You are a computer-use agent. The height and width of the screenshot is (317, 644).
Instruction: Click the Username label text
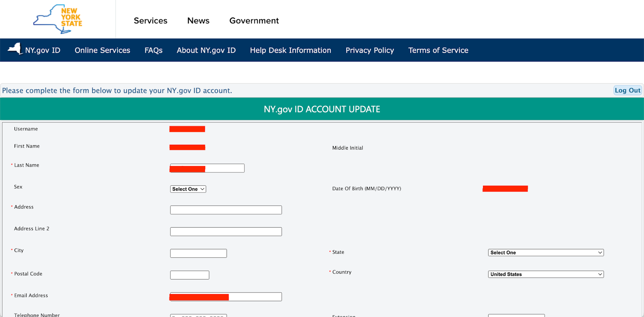click(26, 129)
